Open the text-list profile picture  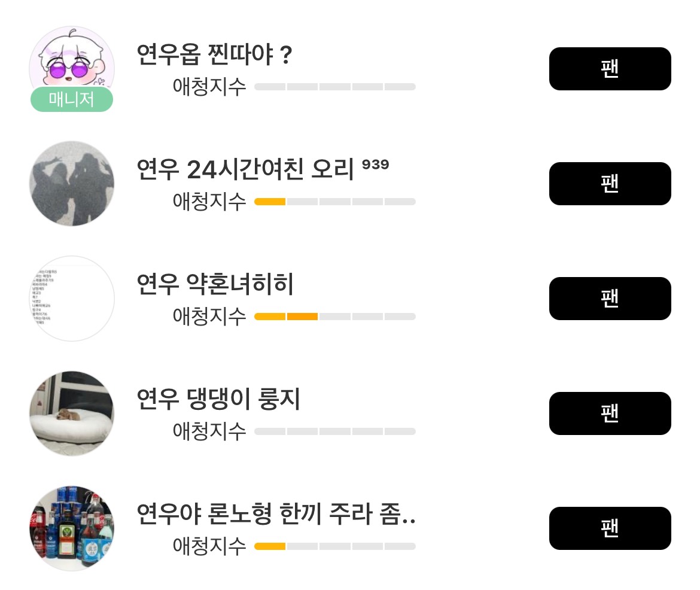coord(72,298)
